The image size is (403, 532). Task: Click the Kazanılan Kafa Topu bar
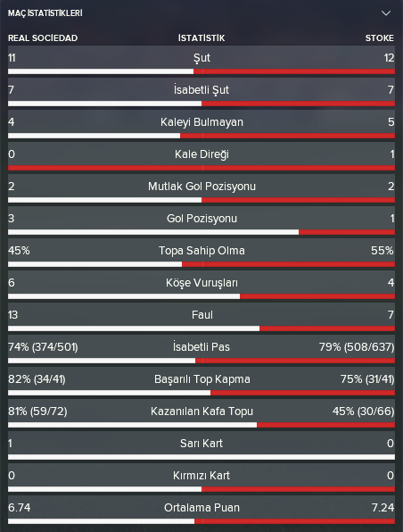[201, 425]
